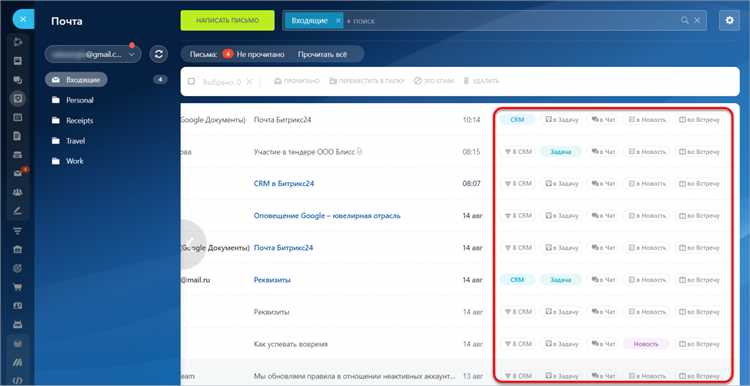750x386 pixels.
Task: Open the Work folder
Action: coord(75,161)
